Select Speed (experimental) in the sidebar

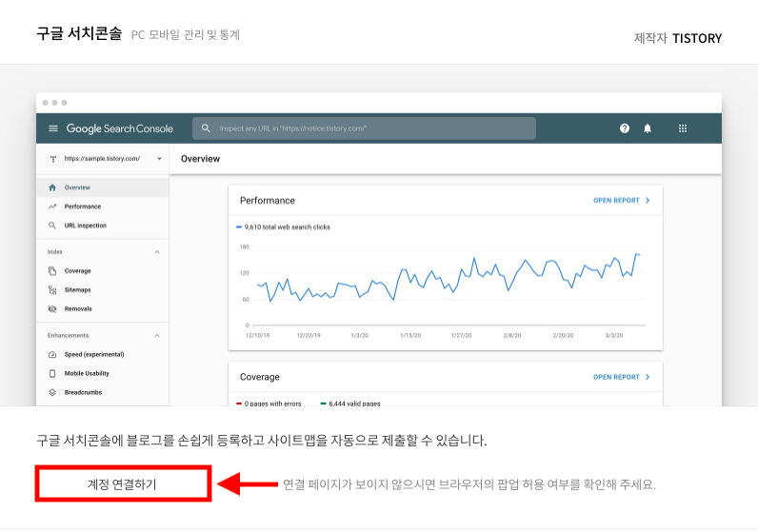pyautogui.click(x=103, y=355)
